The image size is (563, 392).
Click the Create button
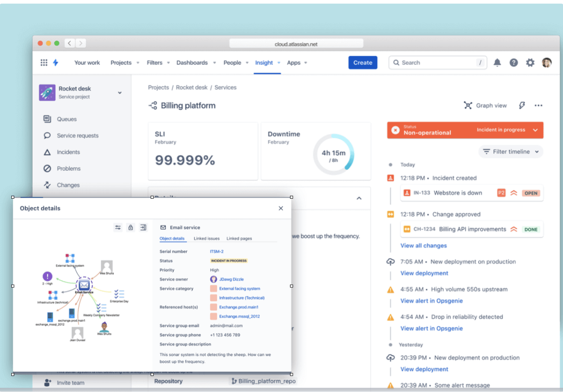click(x=363, y=63)
